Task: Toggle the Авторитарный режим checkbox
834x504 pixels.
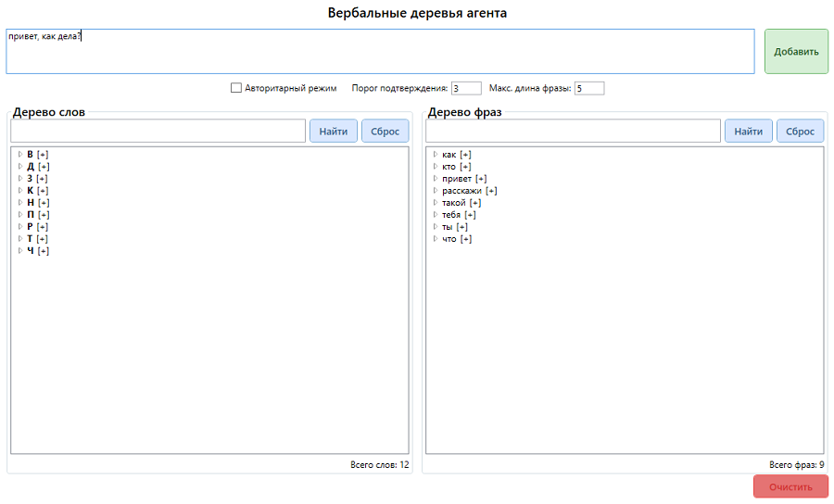Action: pos(235,88)
